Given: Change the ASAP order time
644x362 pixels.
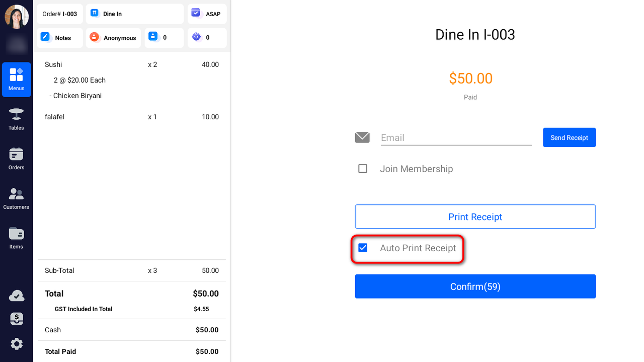Looking at the screenshot, I should tap(207, 14).
